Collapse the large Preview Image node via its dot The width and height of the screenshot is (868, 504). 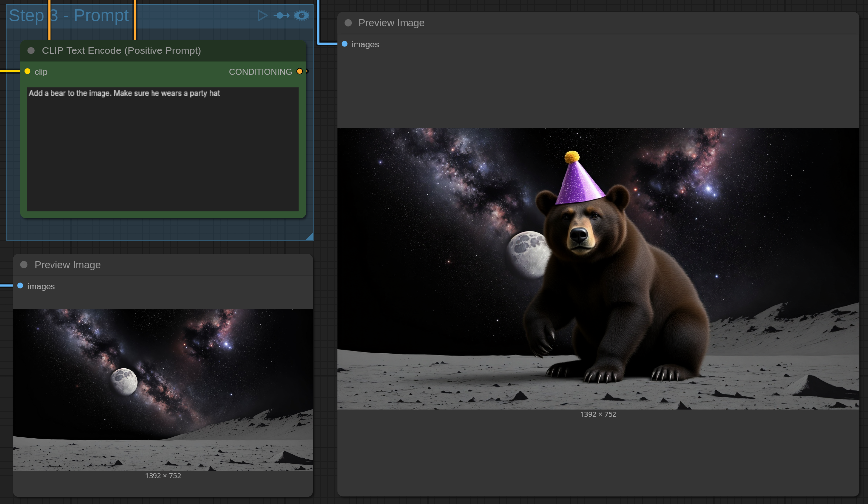click(348, 23)
